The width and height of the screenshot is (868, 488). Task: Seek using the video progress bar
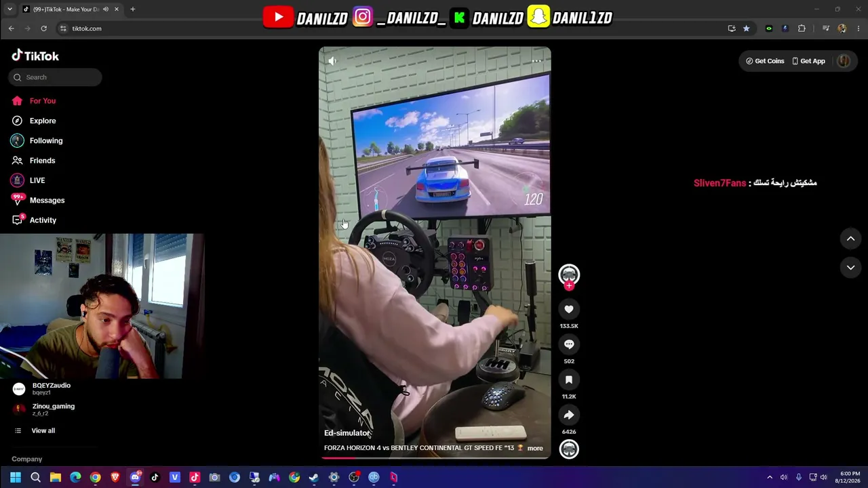435,457
